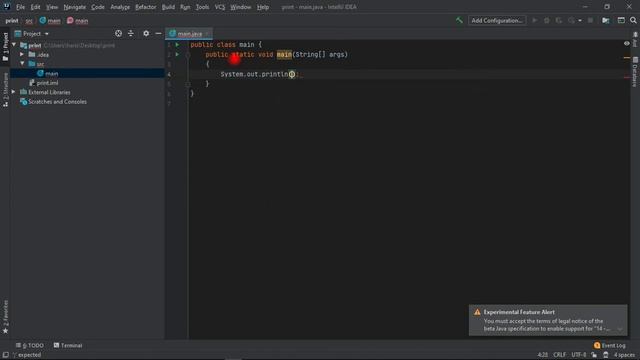Image resolution: width=640 pixels, height=360 pixels.
Task: Open the Refactor menu
Action: click(146, 7)
